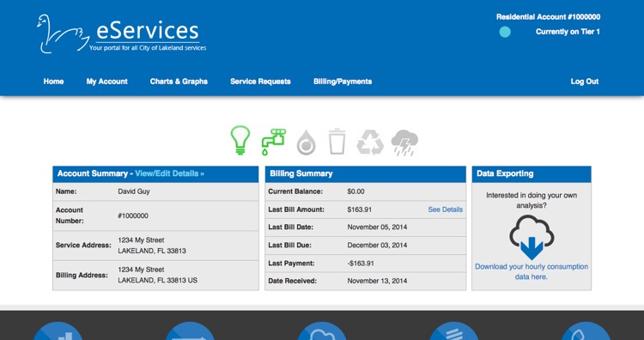This screenshot has height=340, width=644.
Task: Click the bar chart circle icon in footer
Action: [x=58, y=331]
